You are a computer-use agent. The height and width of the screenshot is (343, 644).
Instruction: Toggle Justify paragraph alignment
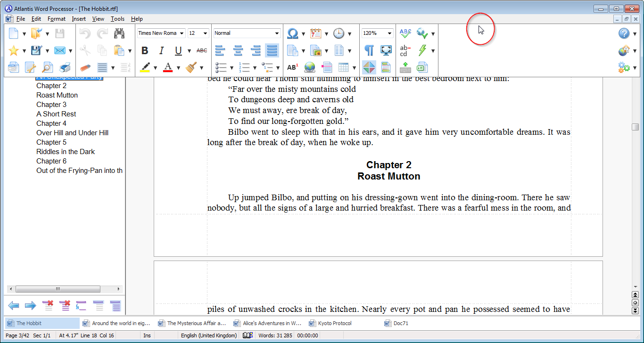click(x=272, y=50)
